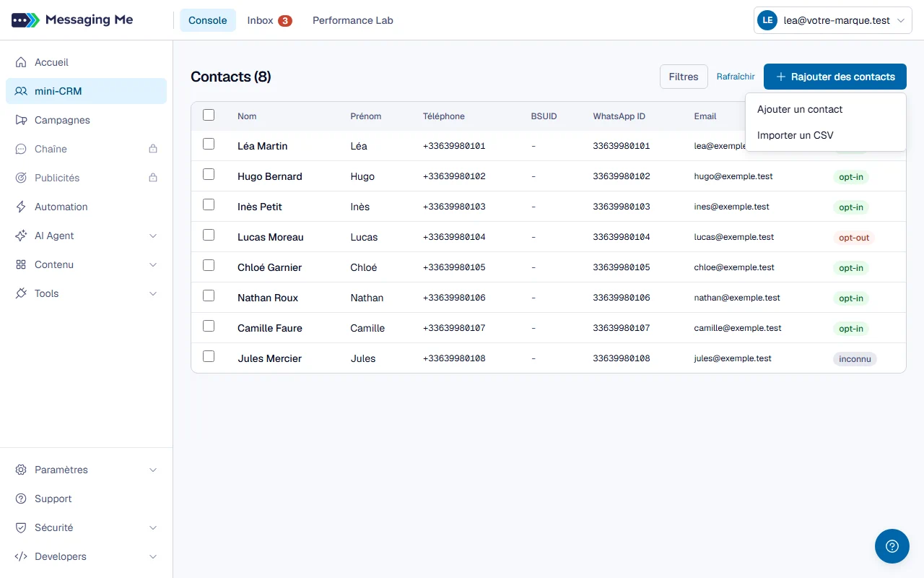The image size is (924, 578).
Task: Open the Filtres button
Action: point(684,77)
